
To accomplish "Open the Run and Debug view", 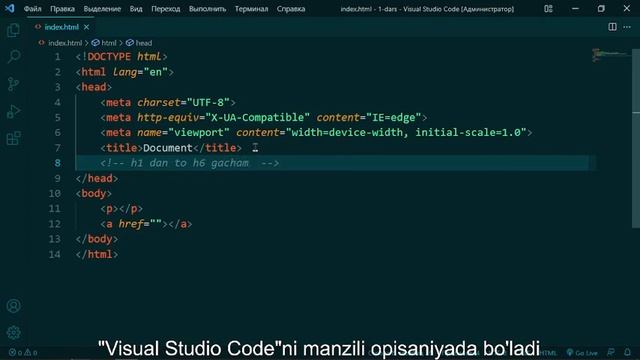I will click(x=13, y=111).
